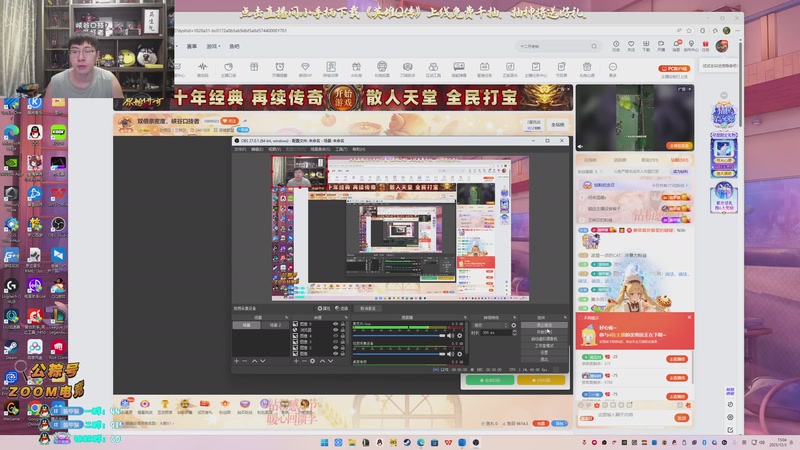The width and height of the screenshot is (800, 450).
Task: Open Microsoft Edge from the taskbar
Action: 420,442
